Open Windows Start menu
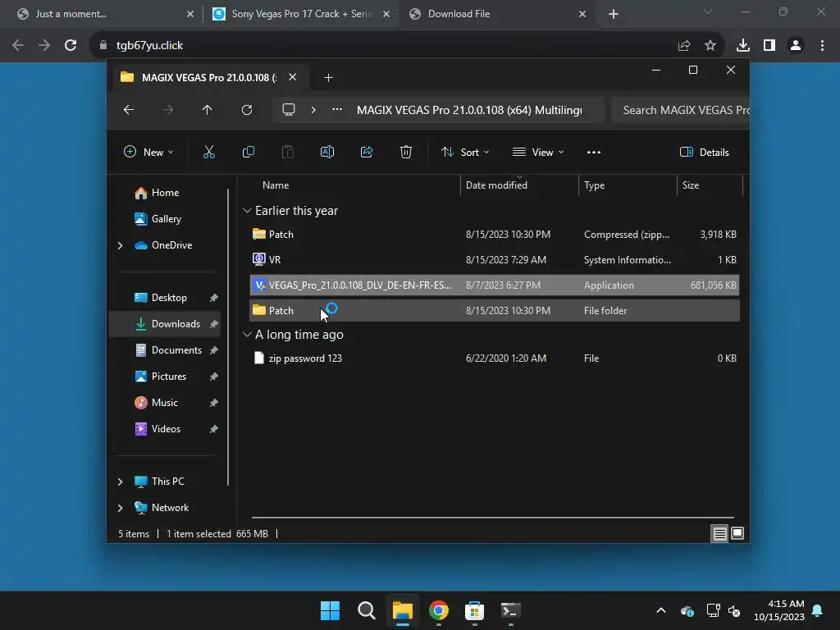Screen dimensions: 840x630 330,610
